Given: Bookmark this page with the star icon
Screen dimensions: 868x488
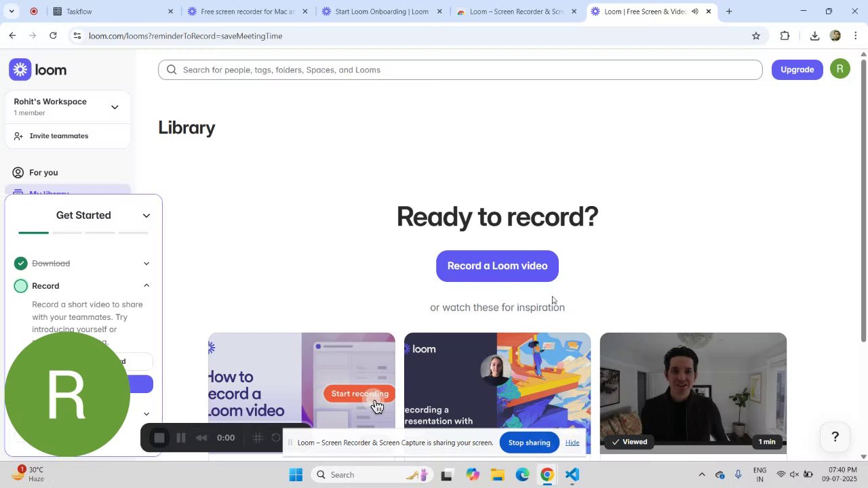Looking at the screenshot, I should (756, 36).
